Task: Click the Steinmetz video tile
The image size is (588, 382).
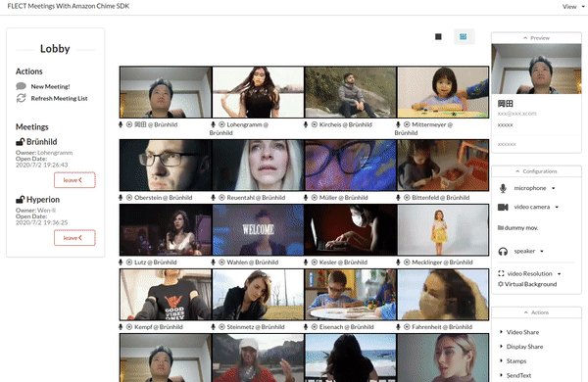Action: tap(258, 295)
